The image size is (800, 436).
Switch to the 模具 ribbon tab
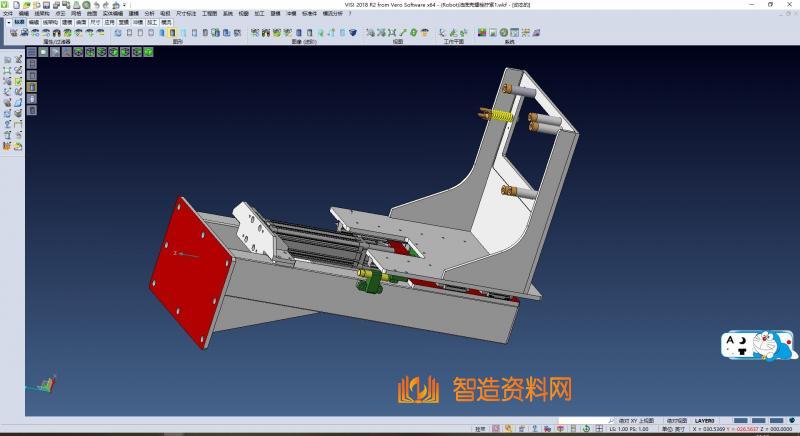pyautogui.click(x=165, y=21)
